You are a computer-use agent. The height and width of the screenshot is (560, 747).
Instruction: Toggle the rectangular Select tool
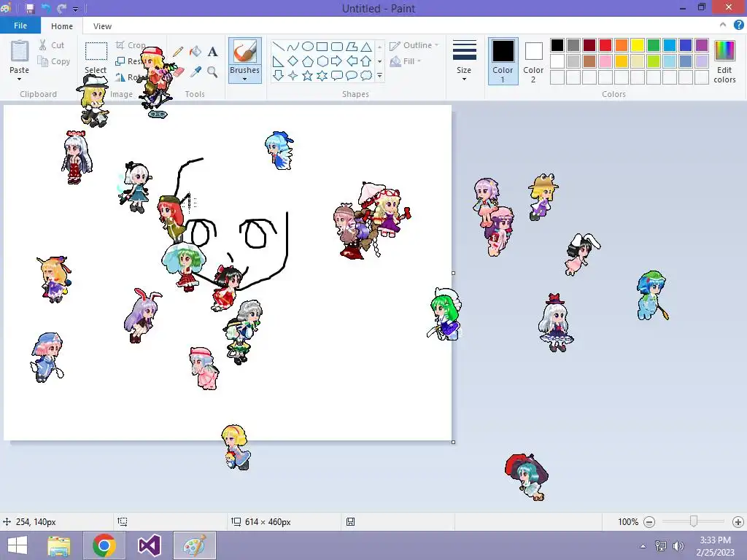pos(96,52)
